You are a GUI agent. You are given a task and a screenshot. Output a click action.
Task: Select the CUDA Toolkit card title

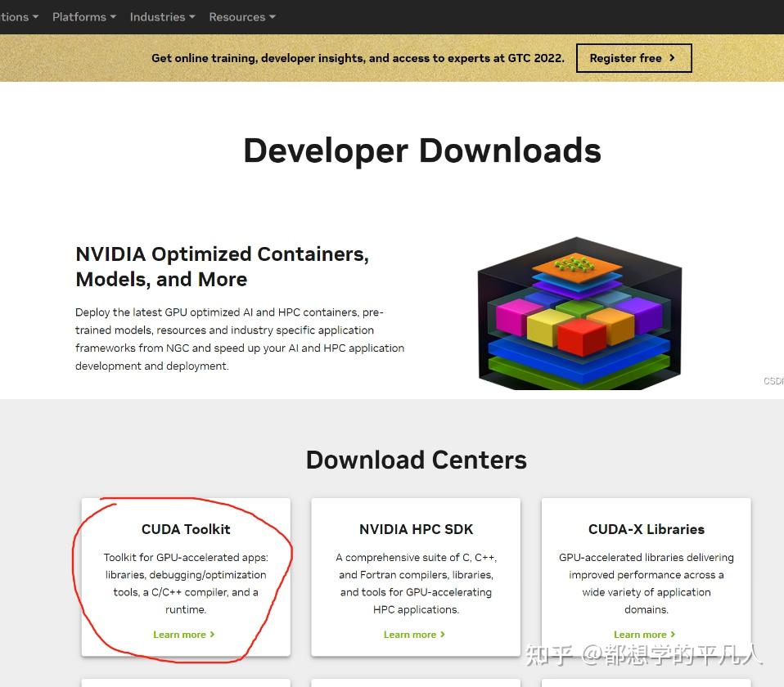point(186,529)
